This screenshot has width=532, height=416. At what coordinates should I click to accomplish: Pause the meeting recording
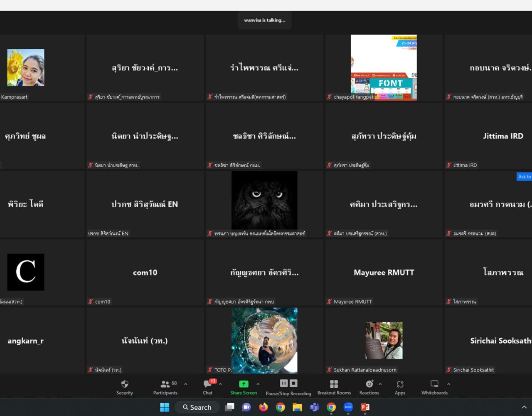pyautogui.click(x=284, y=383)
